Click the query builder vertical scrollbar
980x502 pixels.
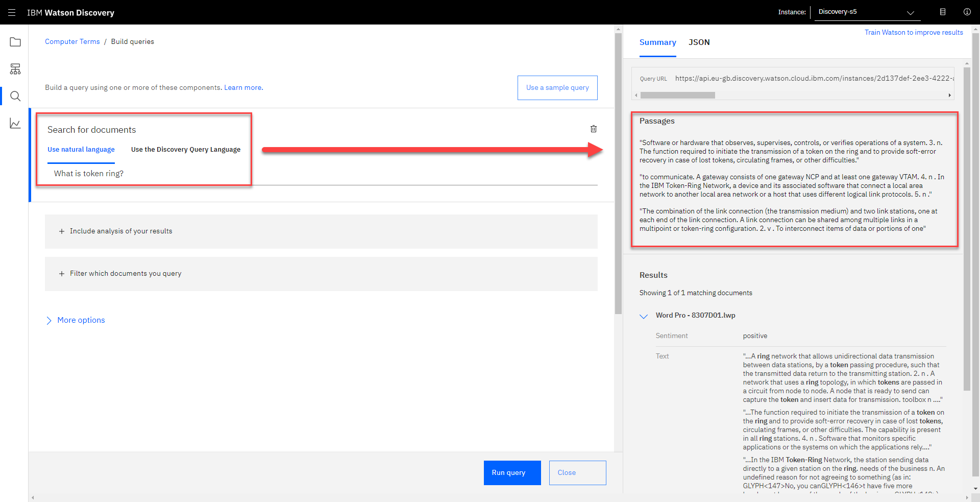[x=618, y=174]
